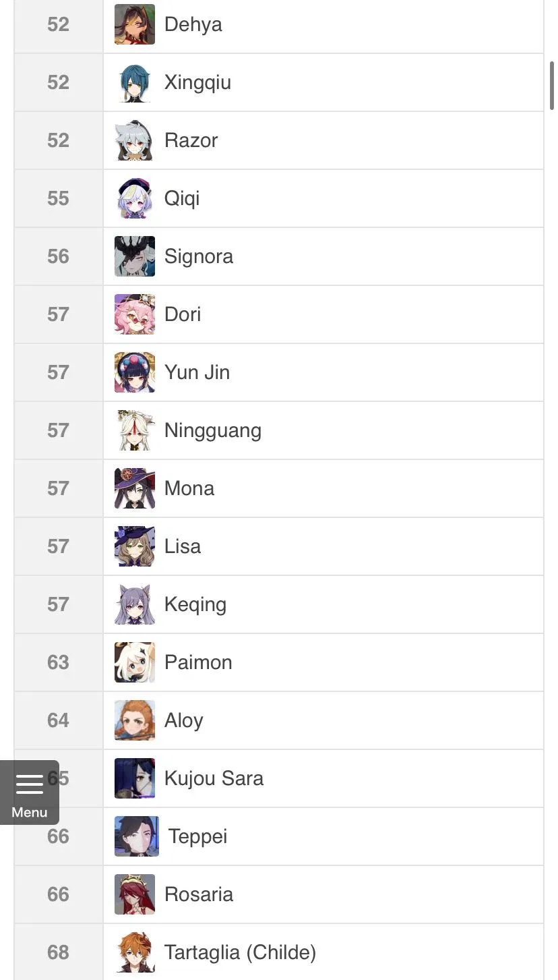The height and width of the screenshot is (980, 558).
Task: Click Tartaglia's orange-haired portrait
Action: click(135, 952)
